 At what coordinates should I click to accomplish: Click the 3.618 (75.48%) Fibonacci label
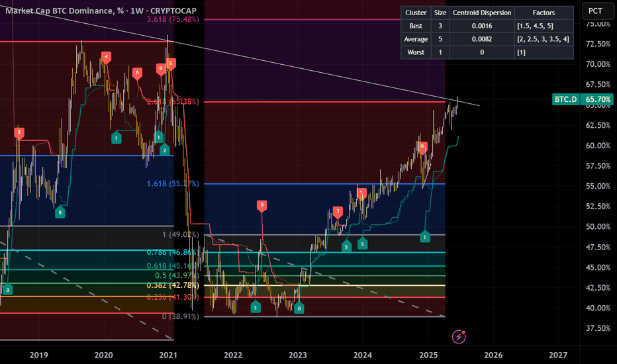click(173, 19)
